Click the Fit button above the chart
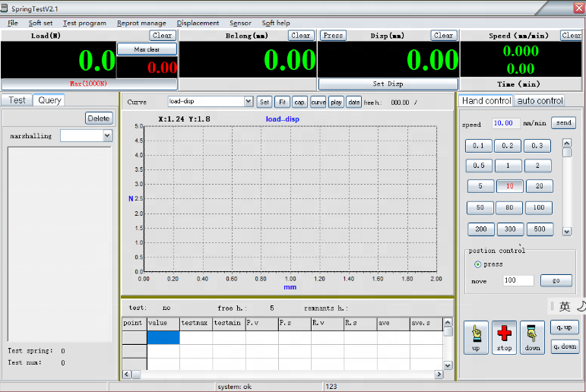586x392 pixels. [x=282, y=102]
